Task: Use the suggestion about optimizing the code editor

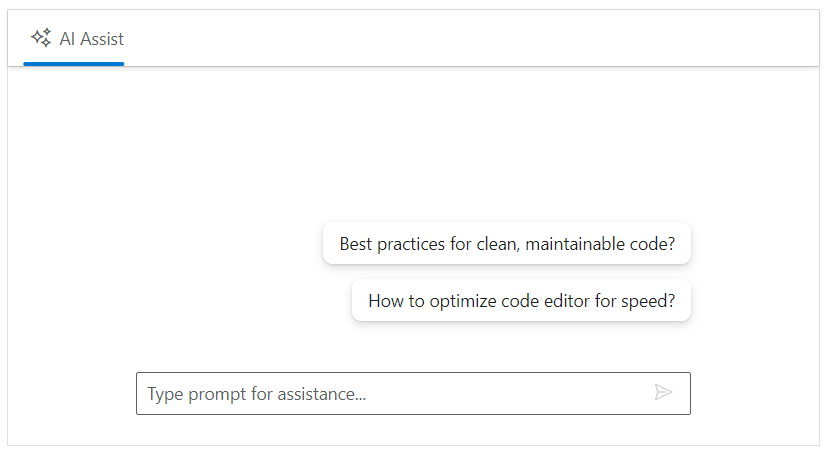Action: [x=521, y=300]
